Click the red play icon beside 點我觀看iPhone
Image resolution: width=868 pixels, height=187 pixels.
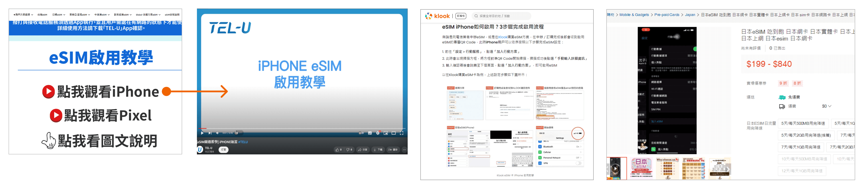48,91
